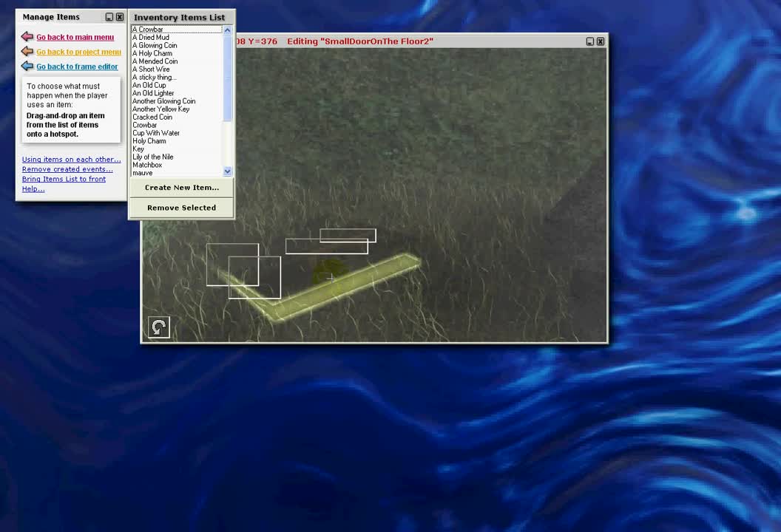Click the arrow icon next to "Go back to project menu"
781x532 pixels.
point(27,51)
